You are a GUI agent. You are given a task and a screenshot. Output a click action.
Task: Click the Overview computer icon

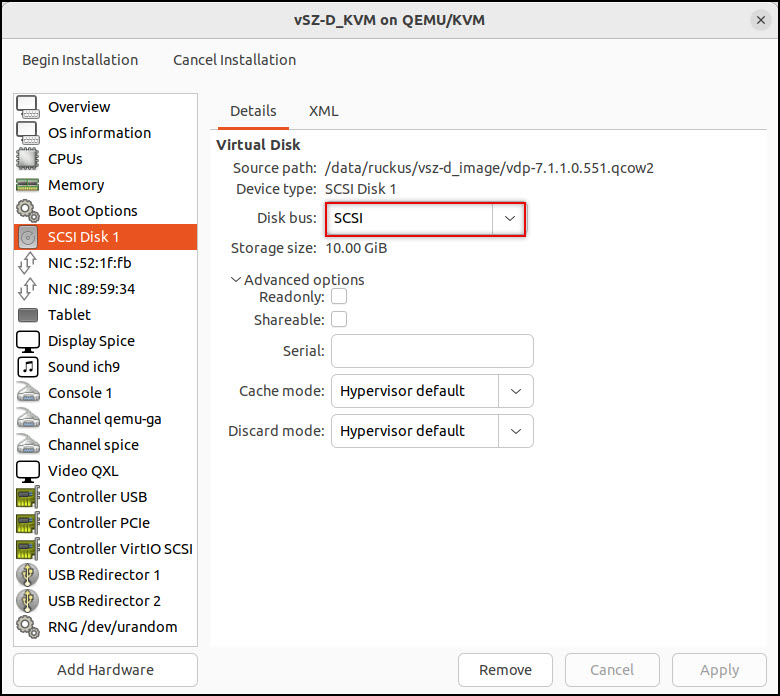coord(28,107)
